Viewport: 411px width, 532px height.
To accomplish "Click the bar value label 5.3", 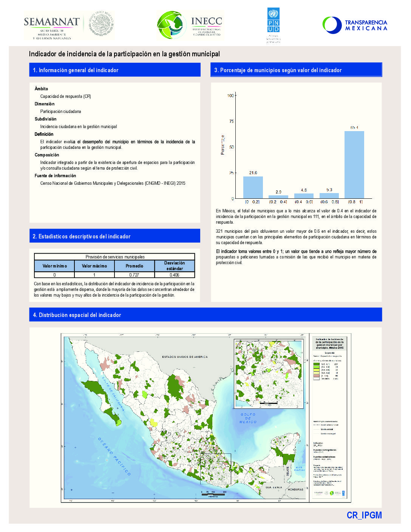I will (329, 190).
